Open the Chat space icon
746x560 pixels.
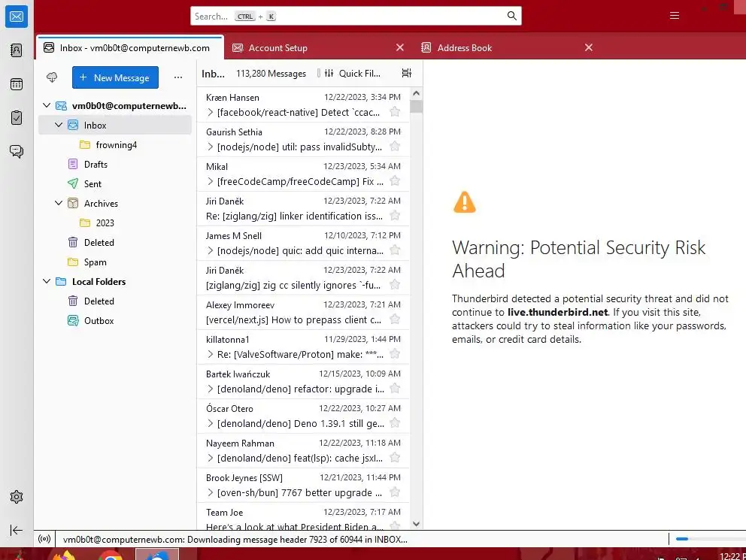(x=17, y=151)
